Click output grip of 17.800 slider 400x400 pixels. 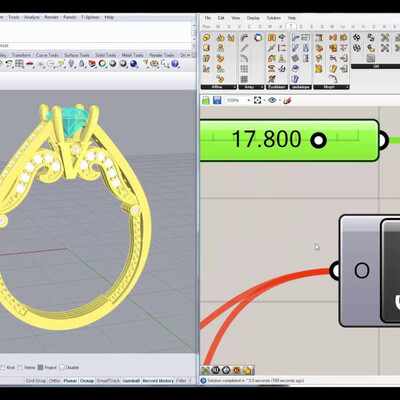click(382, 140)
